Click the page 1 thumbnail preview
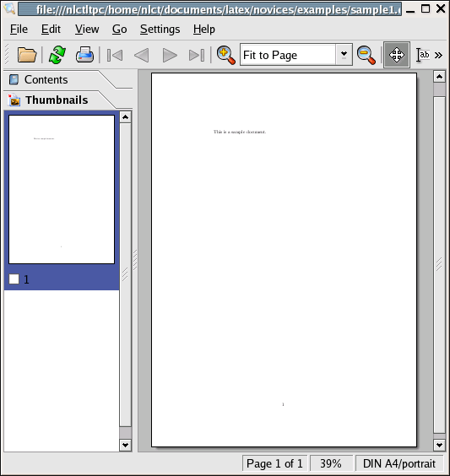The image size is (450, 476). click(x=62, y=189)
